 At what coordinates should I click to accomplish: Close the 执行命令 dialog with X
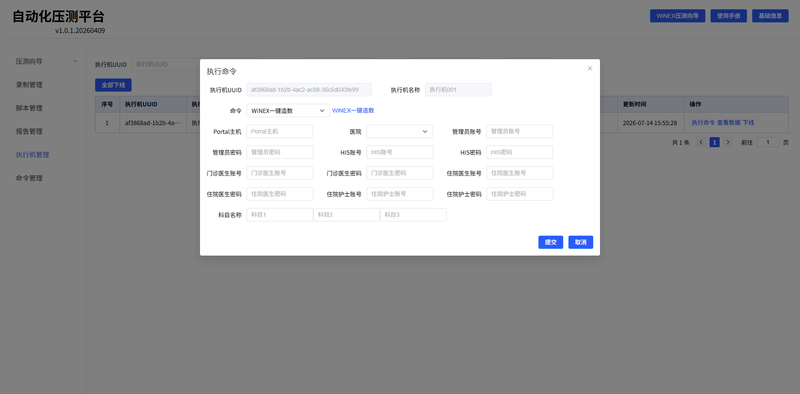coord(590,68)
